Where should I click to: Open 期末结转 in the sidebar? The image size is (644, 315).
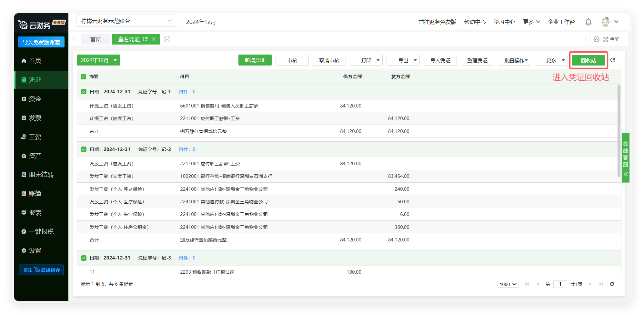41,175
